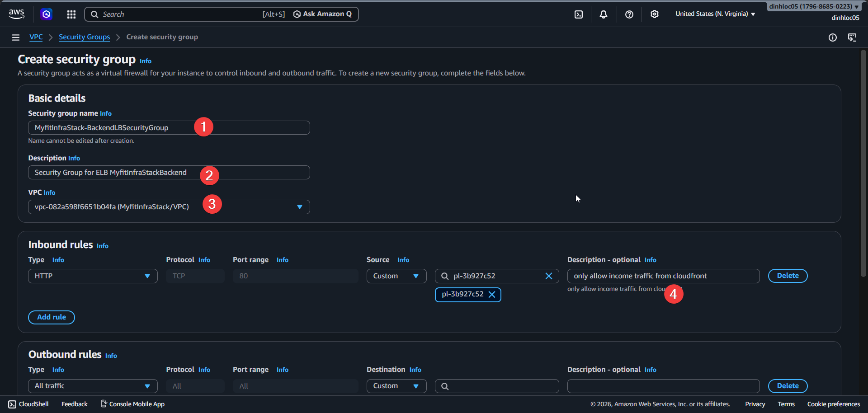Expand the VPC selection dropdown
The width and height of the screenshot is (868, 413).
click(x=299, y=207)
